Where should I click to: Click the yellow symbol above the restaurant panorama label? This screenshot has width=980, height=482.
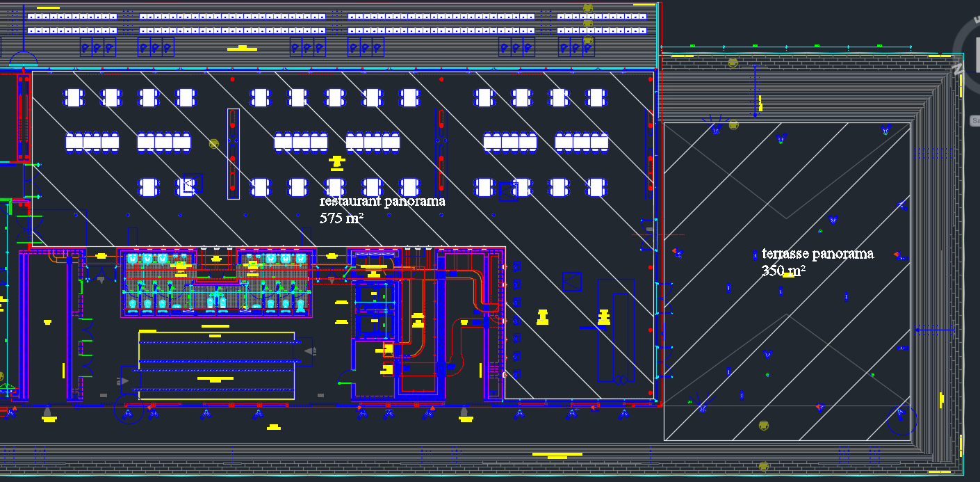[x=337, y=163]
